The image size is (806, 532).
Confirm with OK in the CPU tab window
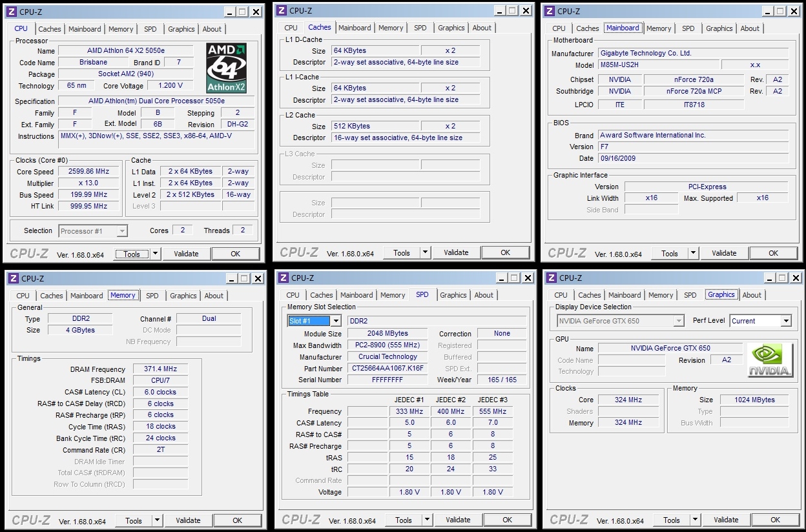click(x=236, y=254)
